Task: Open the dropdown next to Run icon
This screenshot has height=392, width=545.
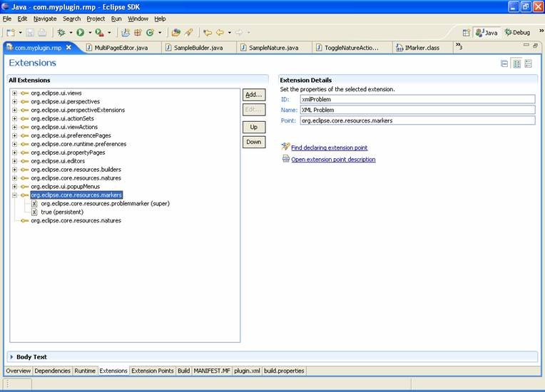Action: (88, 33)
